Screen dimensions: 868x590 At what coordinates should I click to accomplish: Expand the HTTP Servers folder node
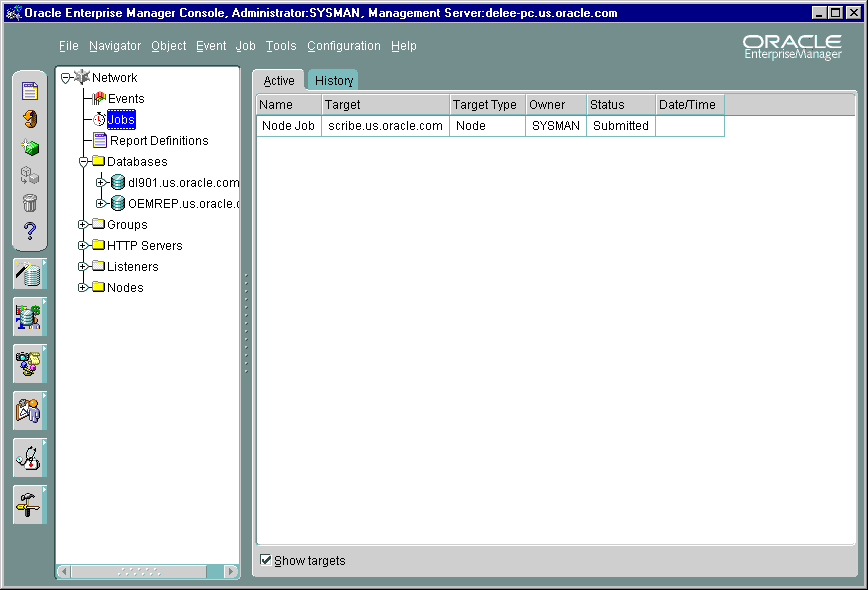click(x=84, y=246)
